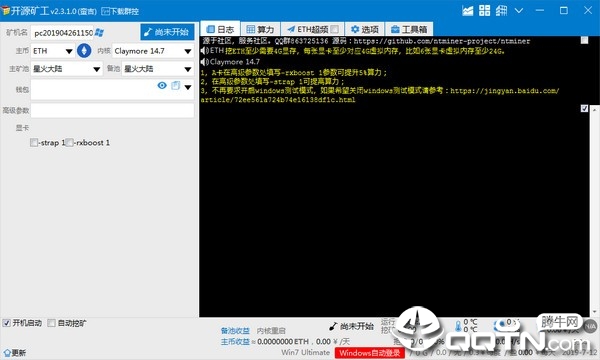Click the 高级参数 advanced parameters field
The image size is (600, 360).
(x=112, y=111)
